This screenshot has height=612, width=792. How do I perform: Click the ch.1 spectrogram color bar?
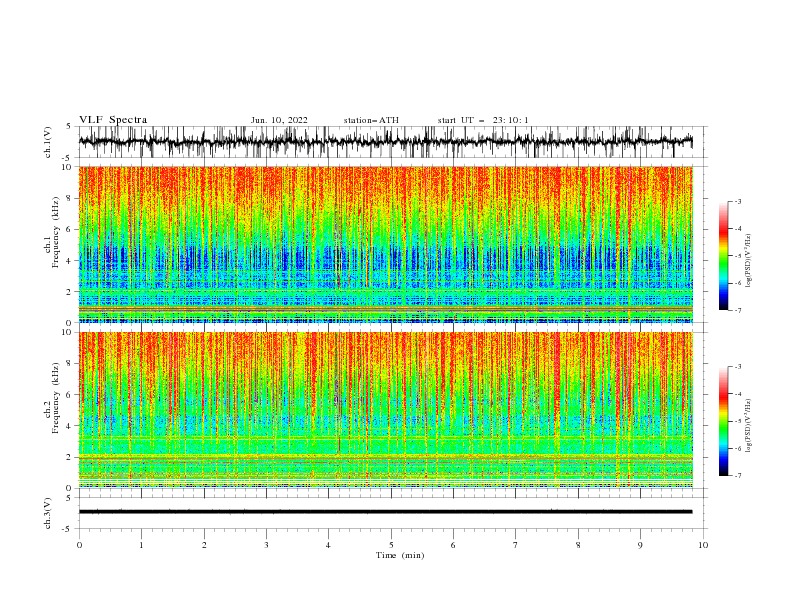click(724, 256)
